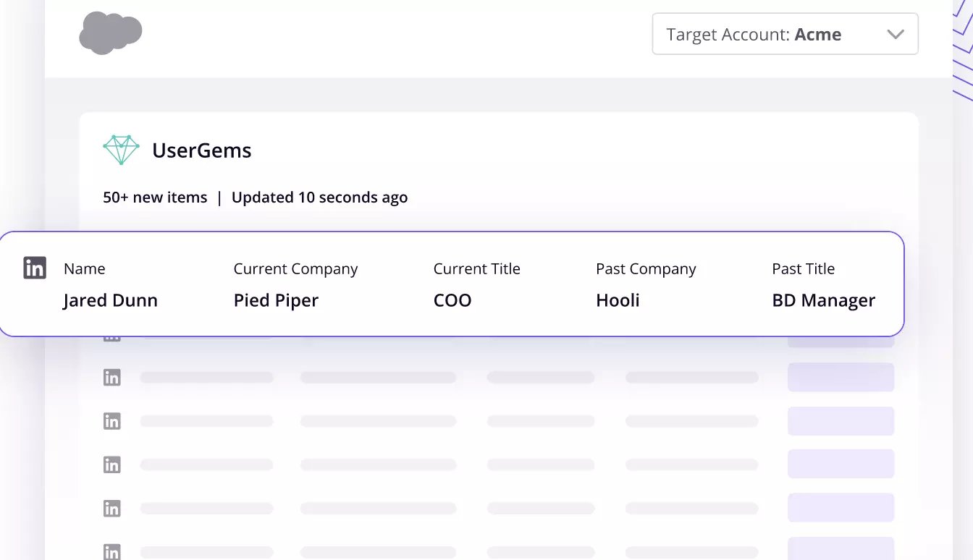Click the Past Company column label
The image size is (973, 560).
[646, 269]
